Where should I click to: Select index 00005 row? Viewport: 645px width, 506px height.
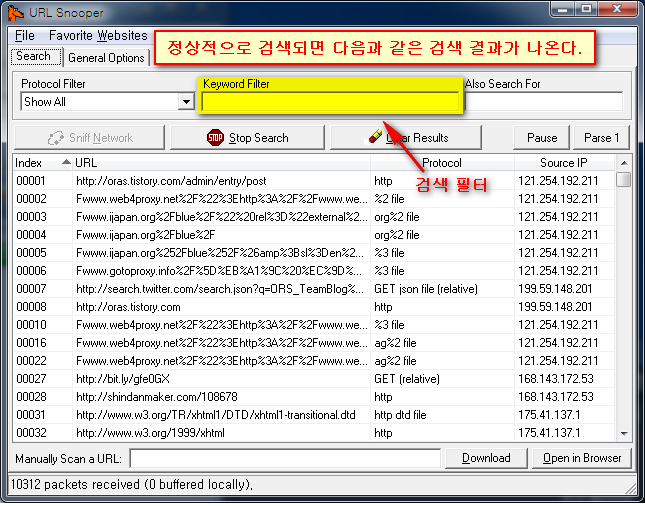point(315,253)
